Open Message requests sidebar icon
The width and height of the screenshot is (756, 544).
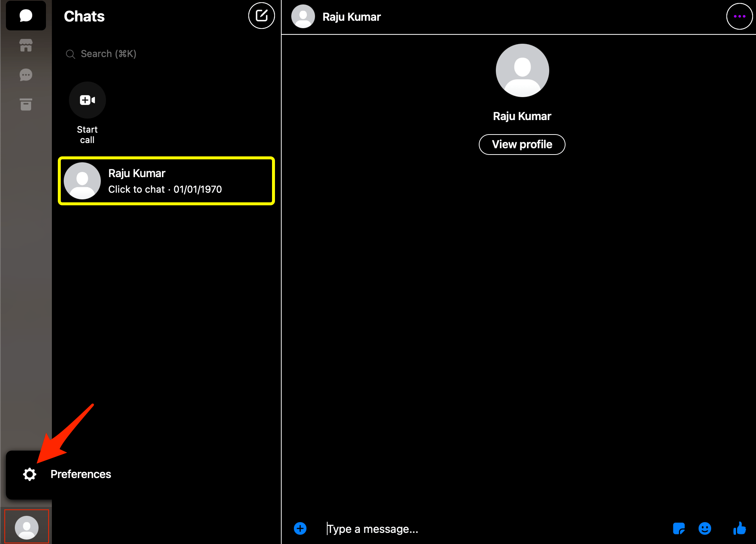tap(26, 75)
